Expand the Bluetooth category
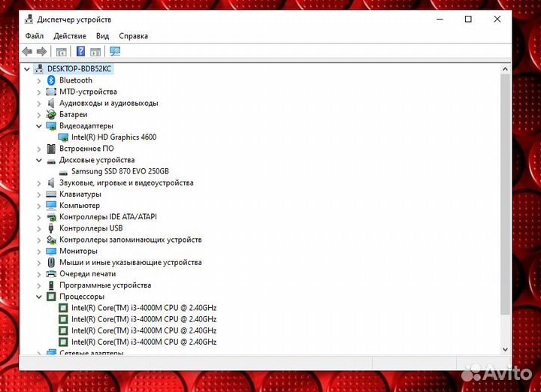The width and height of the screenshot is (541, 392). click(x=39, y=80)
